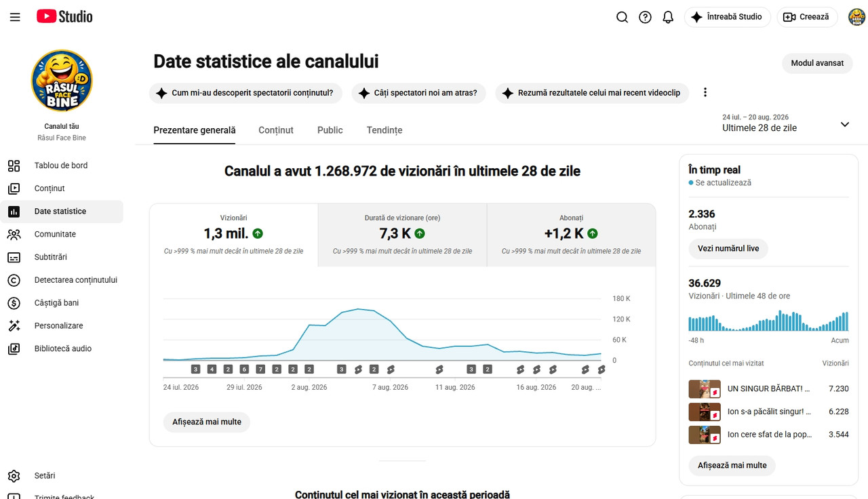This screenshot has width=868, height=499.
Task: Click Afișează mai multe below the views chart
Action: pyautogui.click(x=207, y=422)
